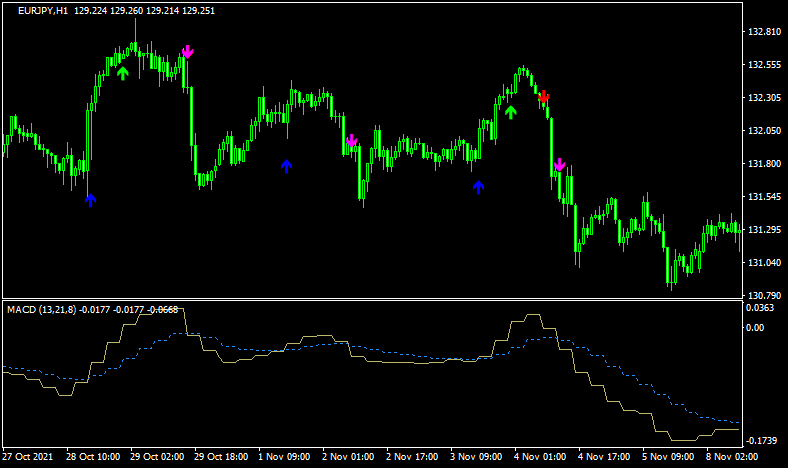
Task: Click the 3 Nov 09:00 time label
Action: coord(476,457)
